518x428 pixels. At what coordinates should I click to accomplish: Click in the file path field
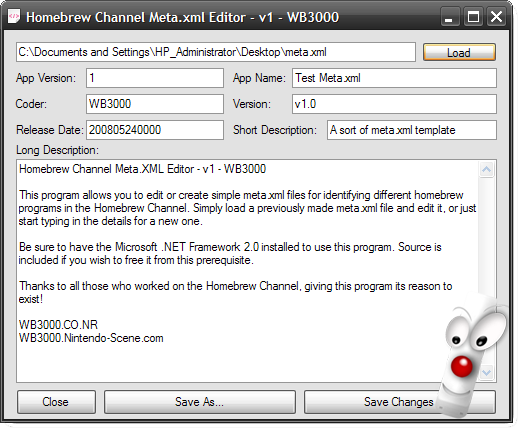pyautogui.click(x=216, y=52)
